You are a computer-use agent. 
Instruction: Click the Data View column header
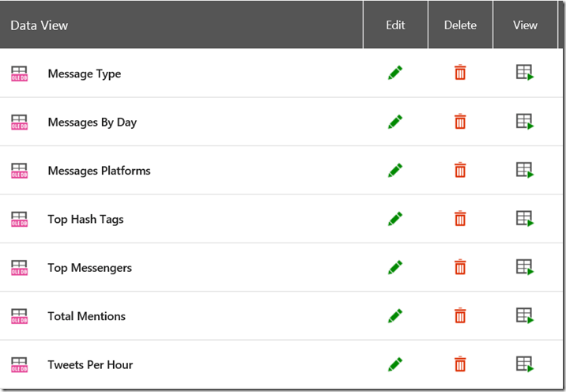coord(40,25)
